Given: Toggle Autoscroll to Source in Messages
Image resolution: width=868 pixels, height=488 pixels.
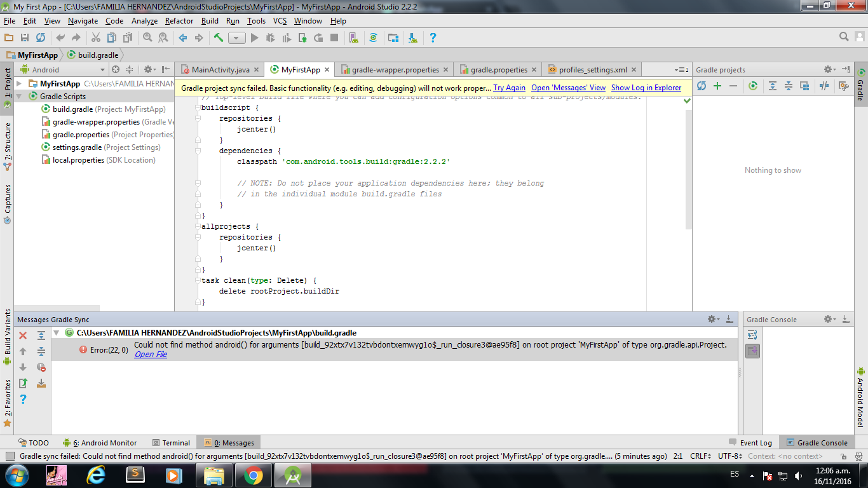Looking at the screenshot, I should point(41,383).
